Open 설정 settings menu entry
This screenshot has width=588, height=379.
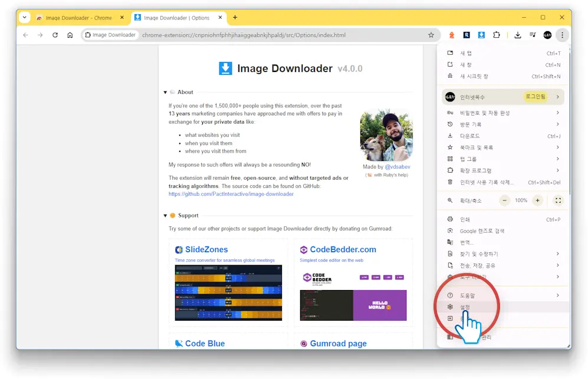click(503, 307)
